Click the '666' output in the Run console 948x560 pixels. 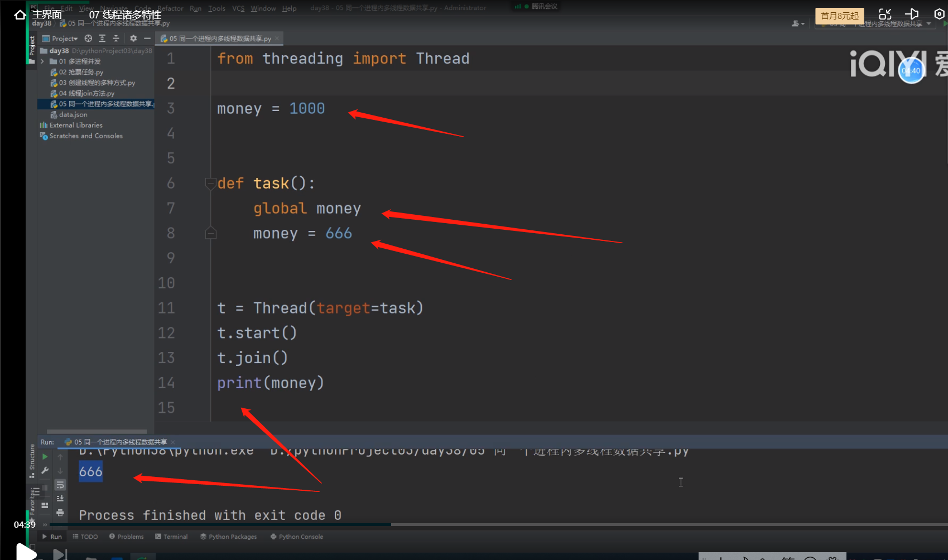point(90,472)
